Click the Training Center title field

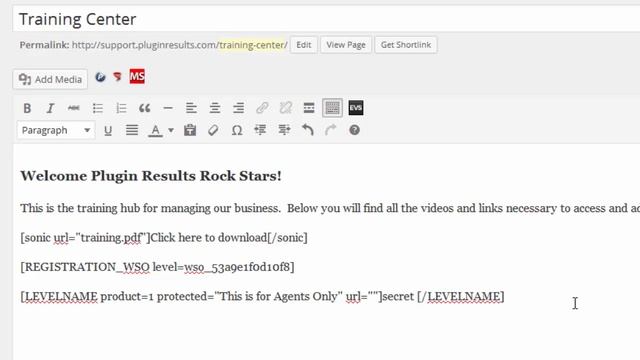point(326,19)
